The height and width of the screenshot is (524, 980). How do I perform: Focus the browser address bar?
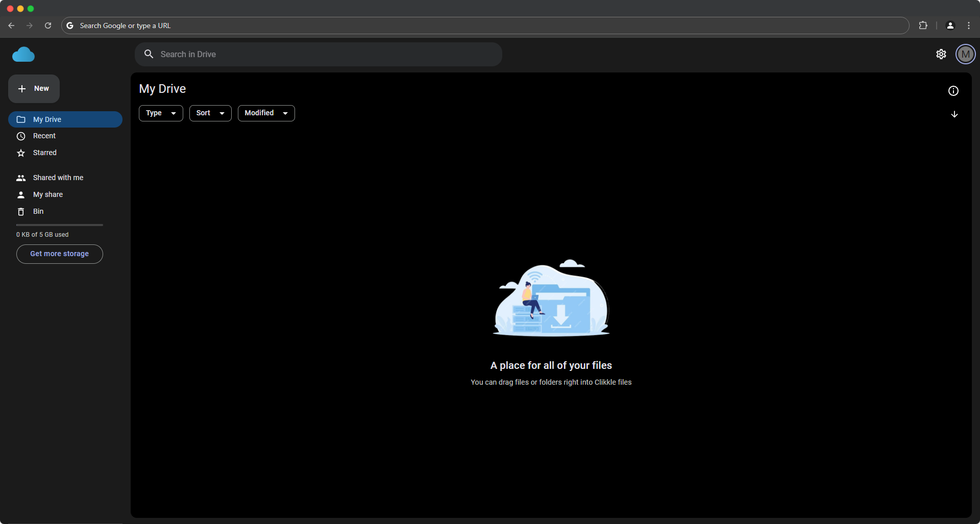pos(485,26)
